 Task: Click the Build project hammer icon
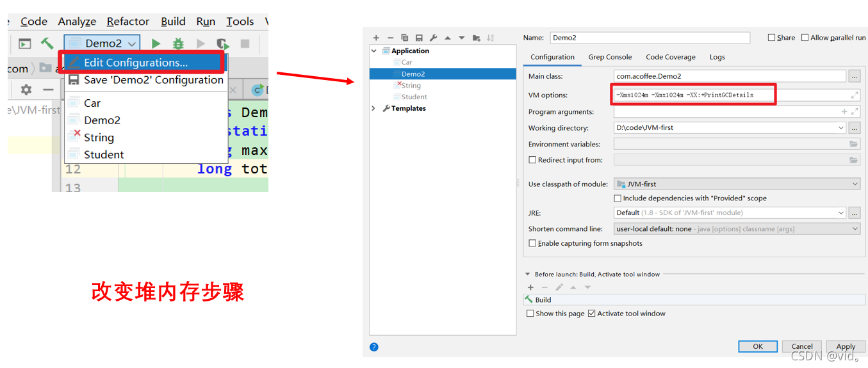pyautogui.click(x=47, y=44)
